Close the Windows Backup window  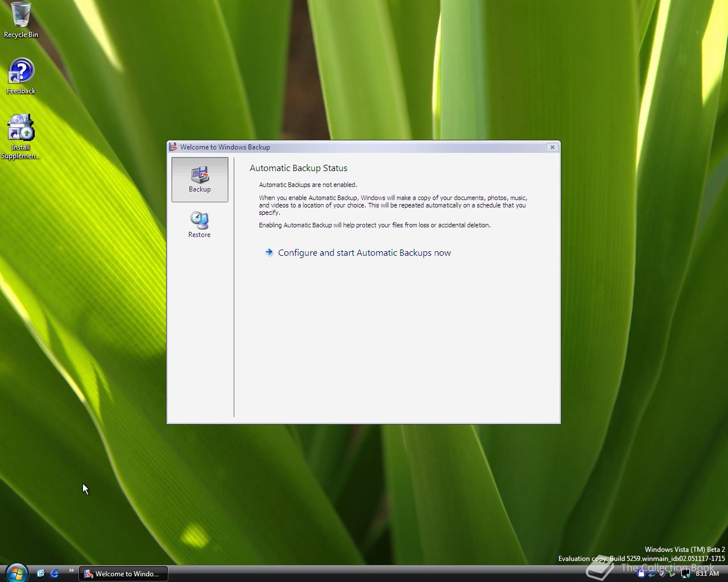click(x=552, y=147)
